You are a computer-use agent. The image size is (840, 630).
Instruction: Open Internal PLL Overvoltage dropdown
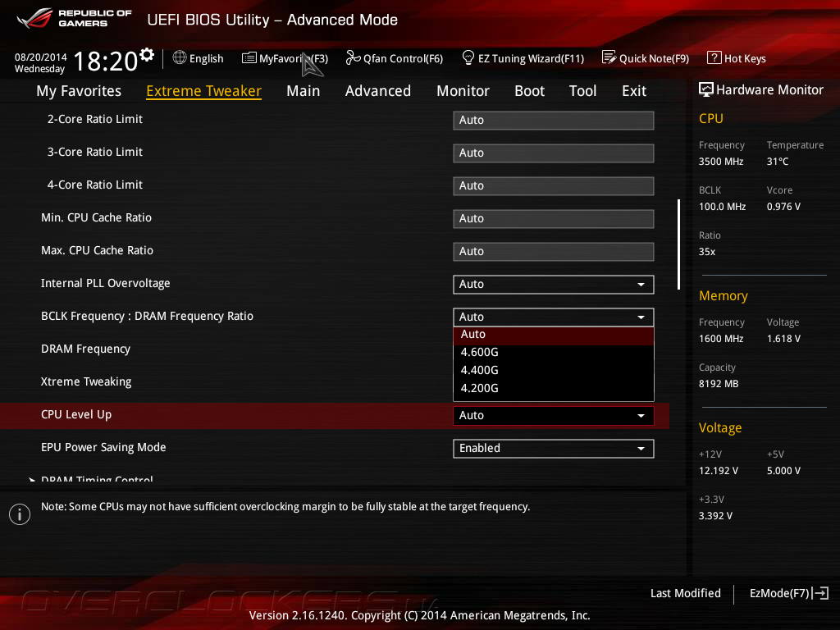click(554, 285)
